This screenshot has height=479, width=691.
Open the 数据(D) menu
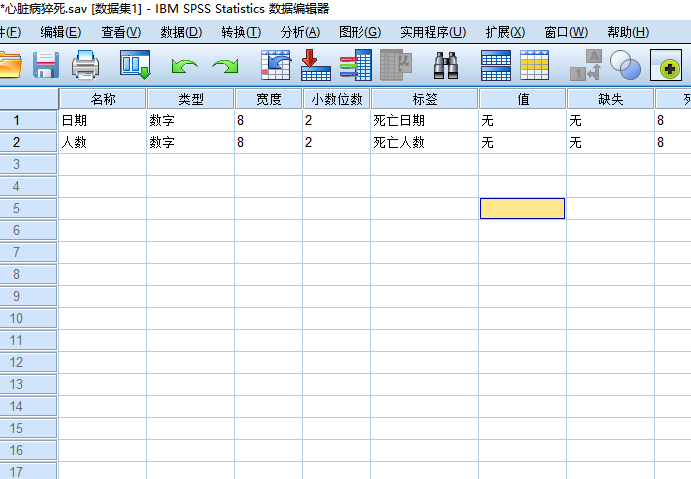point(181,32)
